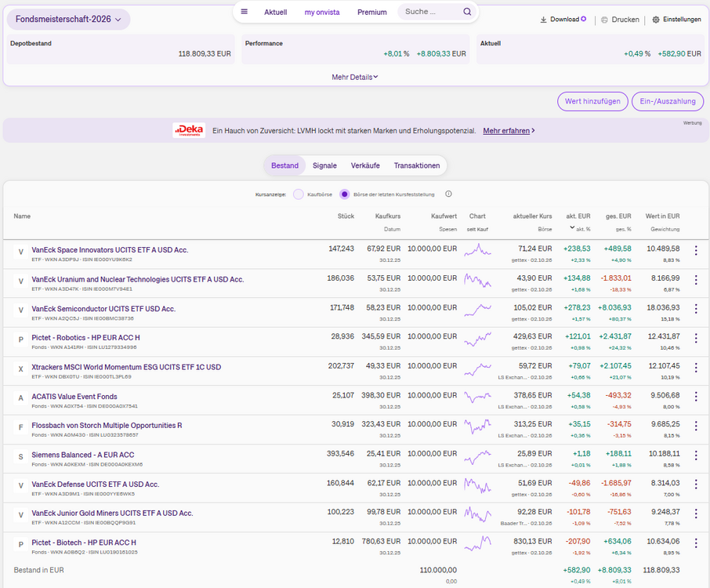Open the Premium menu item
The image size is (710, 588).
371,13
